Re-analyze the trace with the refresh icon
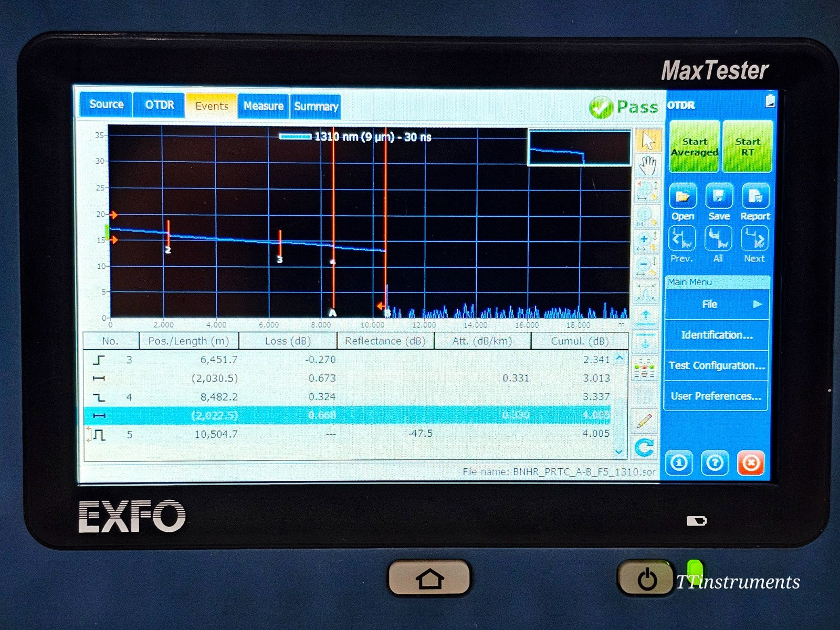The height and width of the screenshot is (630, 840). tap(644, 447)
